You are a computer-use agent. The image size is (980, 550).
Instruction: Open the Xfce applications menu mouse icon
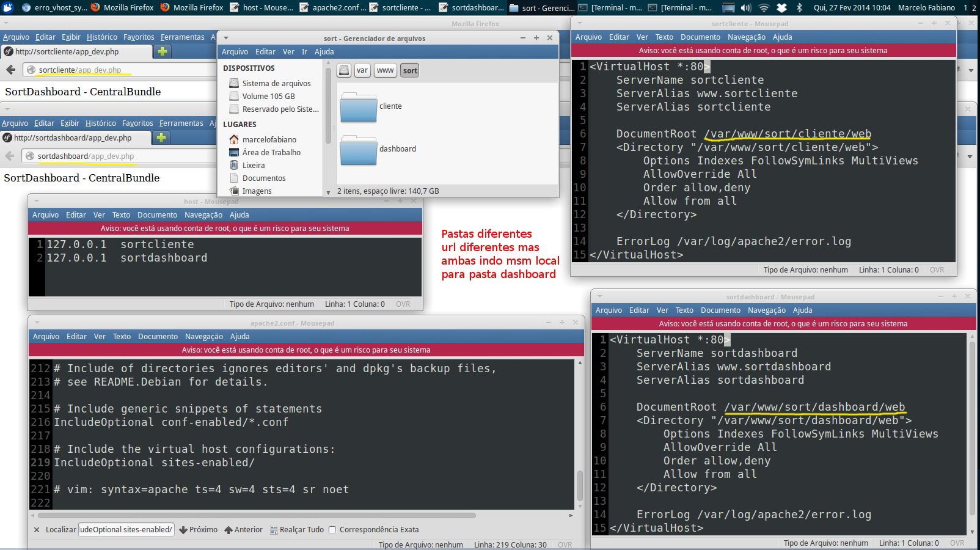pyautogui.click(x=8, y=7)
